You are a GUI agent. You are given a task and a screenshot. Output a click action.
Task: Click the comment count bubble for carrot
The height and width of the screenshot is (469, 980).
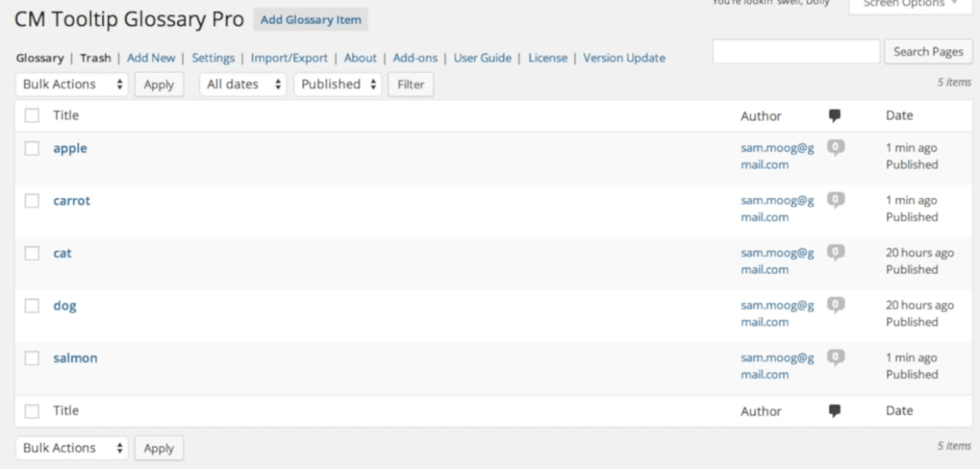835,200
